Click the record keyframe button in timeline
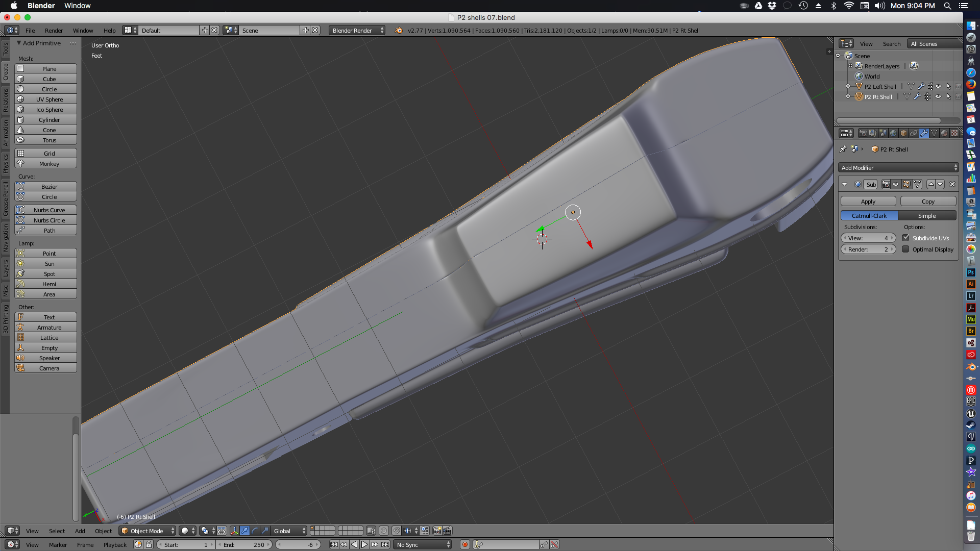 (465, 544)
